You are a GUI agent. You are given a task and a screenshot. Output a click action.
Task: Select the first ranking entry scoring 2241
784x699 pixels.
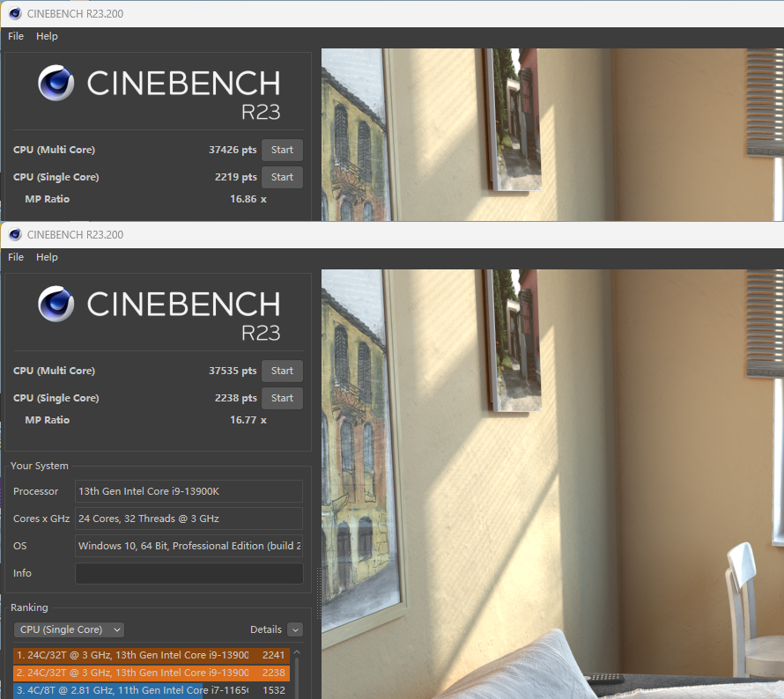151,655
